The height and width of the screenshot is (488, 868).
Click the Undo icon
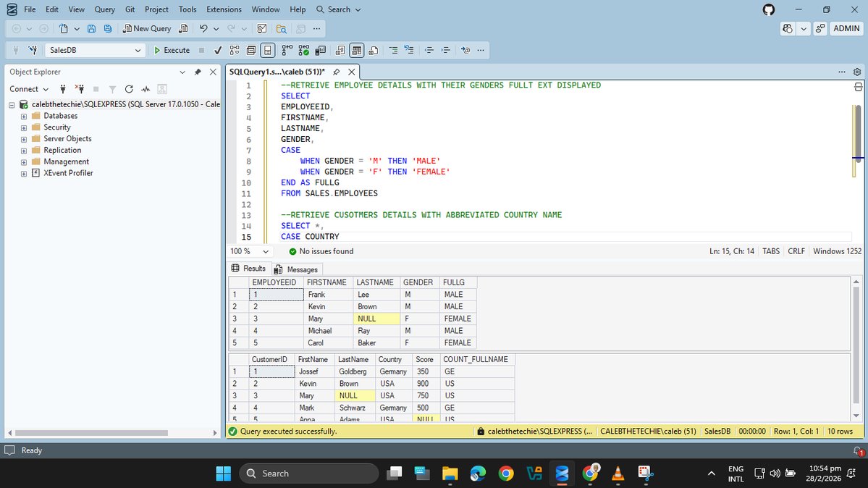click(x=203, y=28)
